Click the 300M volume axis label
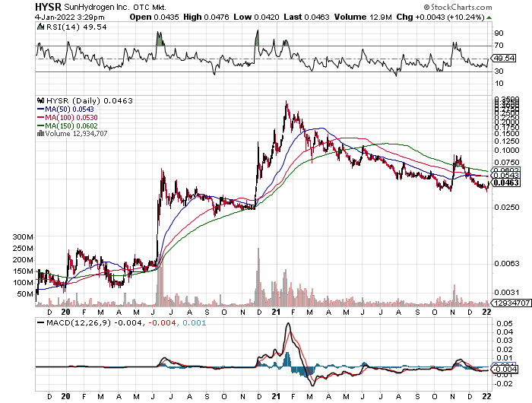 point(23,237)
